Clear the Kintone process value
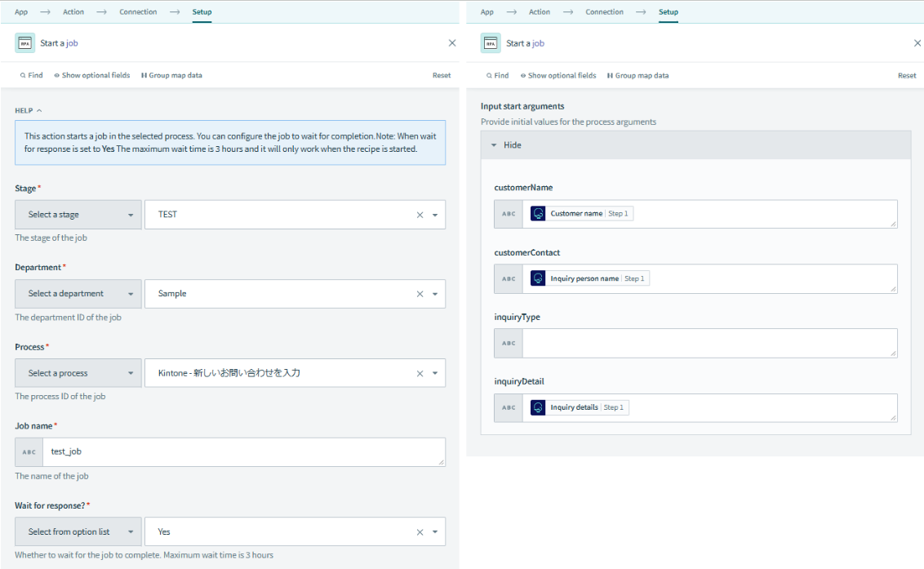Viewport: 924px width, 569px height. tap(420, 373)
